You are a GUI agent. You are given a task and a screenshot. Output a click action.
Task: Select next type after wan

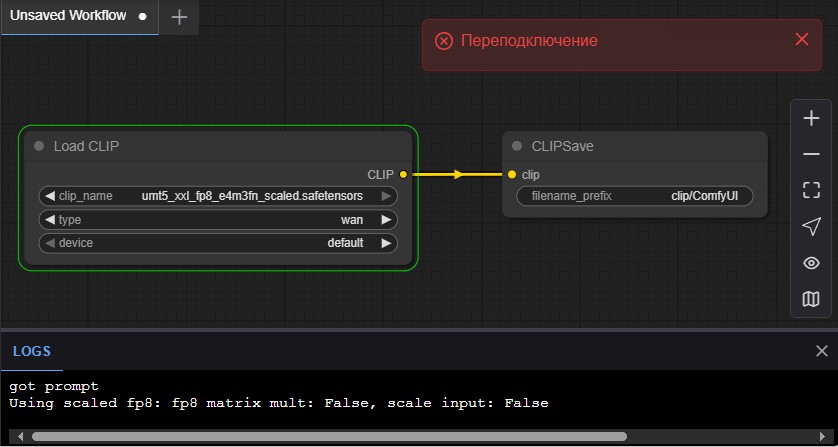386,220
